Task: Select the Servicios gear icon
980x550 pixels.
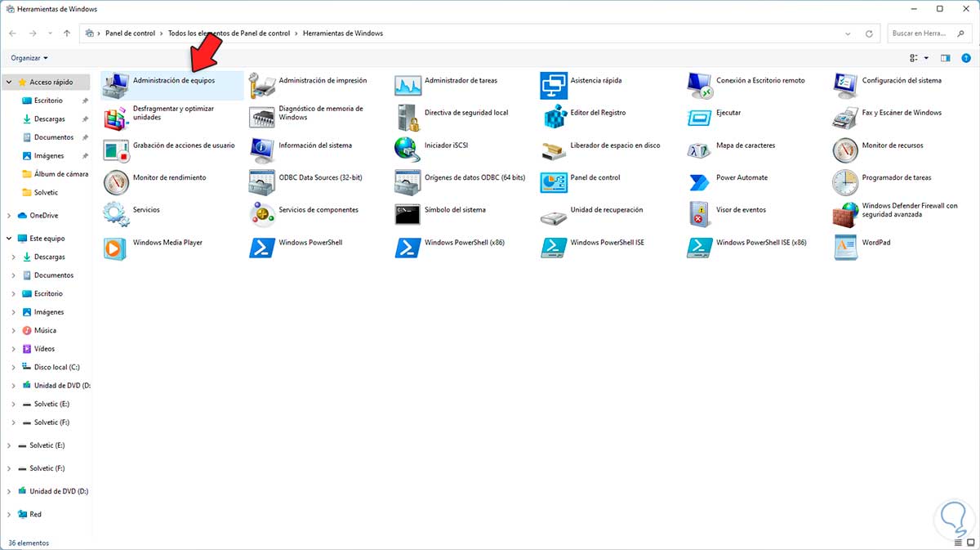Action: coord(116,214)
